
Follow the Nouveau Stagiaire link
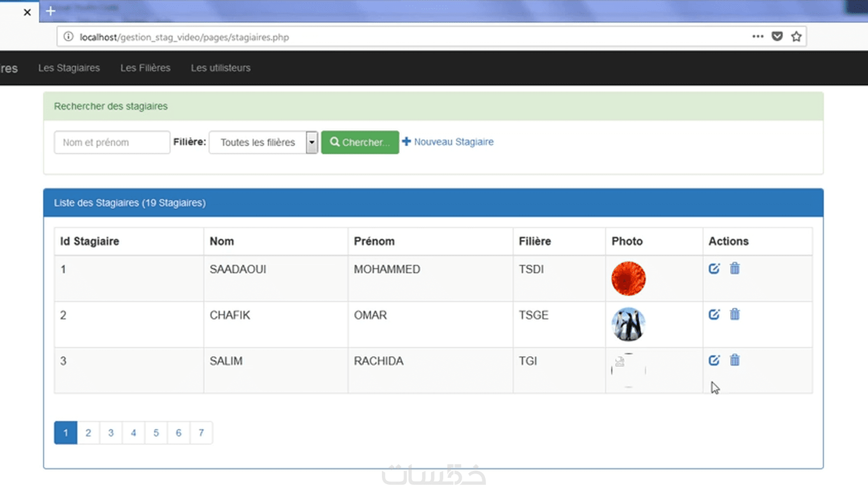pyautogui.click(x=448, y=142)
